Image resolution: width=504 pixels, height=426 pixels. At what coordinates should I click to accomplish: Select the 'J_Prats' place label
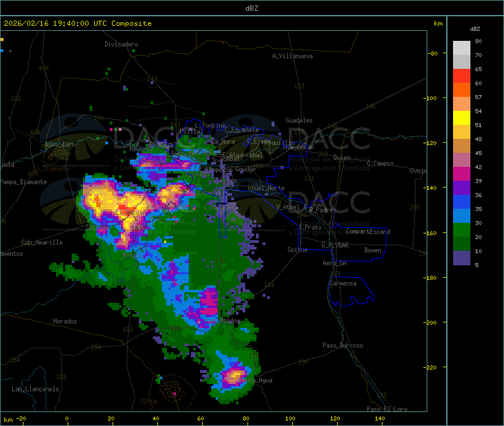[x=310, y=227]
